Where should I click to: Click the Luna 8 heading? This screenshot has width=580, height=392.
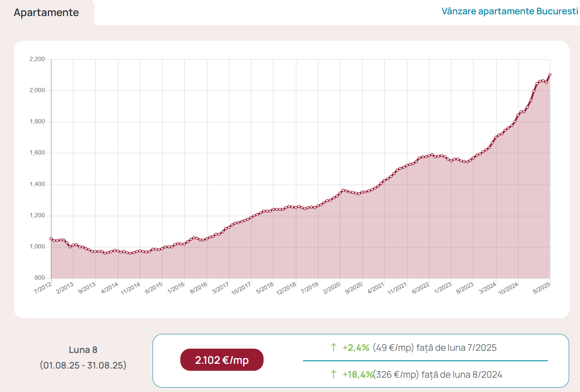[x=83, y=350]
